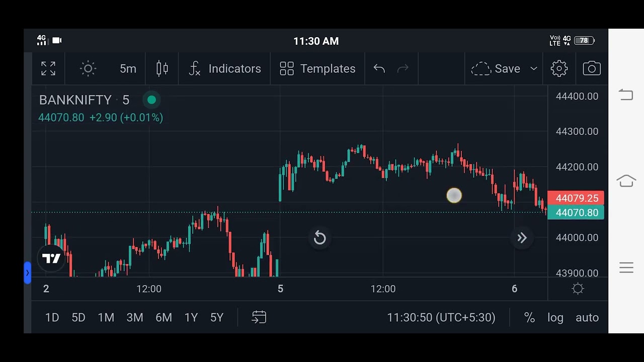
Task: Save the chart layout
Action: [496, 69]
